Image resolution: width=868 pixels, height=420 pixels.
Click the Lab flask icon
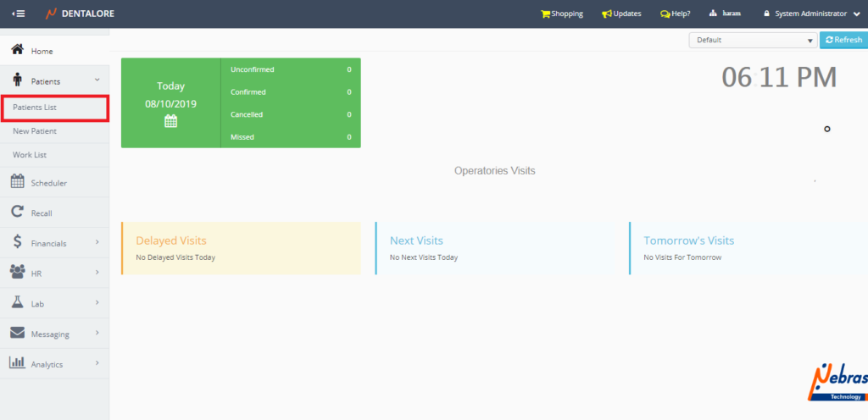pyautogui.click(x=17, y=302)
